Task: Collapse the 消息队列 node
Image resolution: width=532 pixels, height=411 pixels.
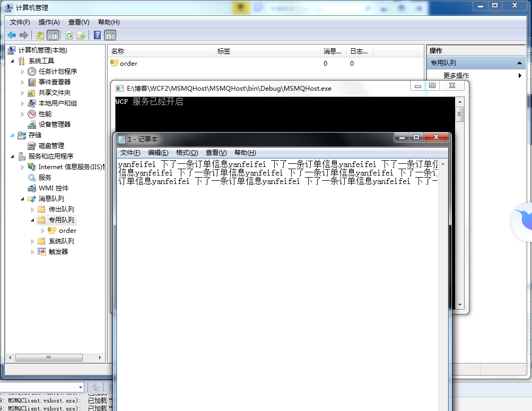Action: click(22, 199)
